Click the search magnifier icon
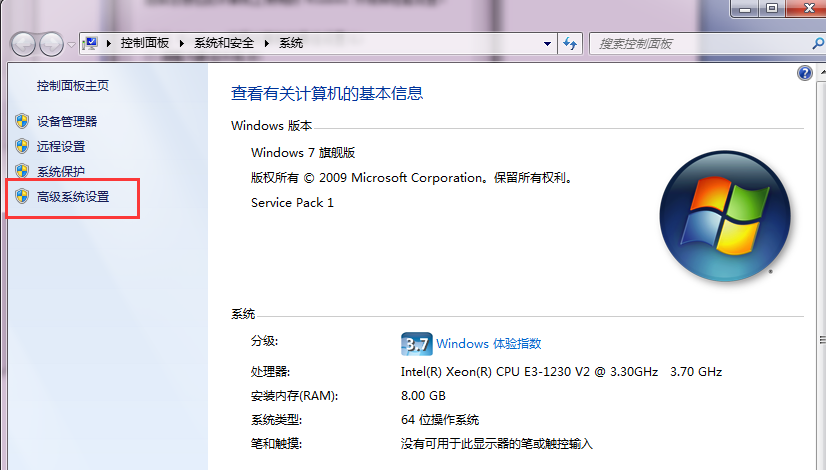The image size is (826, 470). coord(819,43)
